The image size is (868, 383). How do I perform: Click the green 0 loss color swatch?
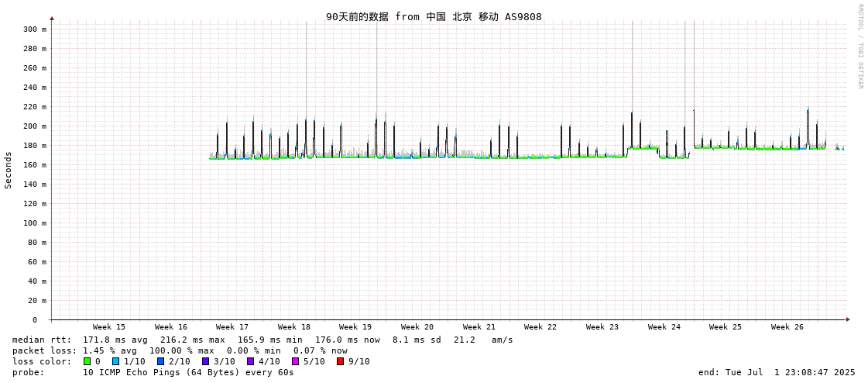point(87,361)
